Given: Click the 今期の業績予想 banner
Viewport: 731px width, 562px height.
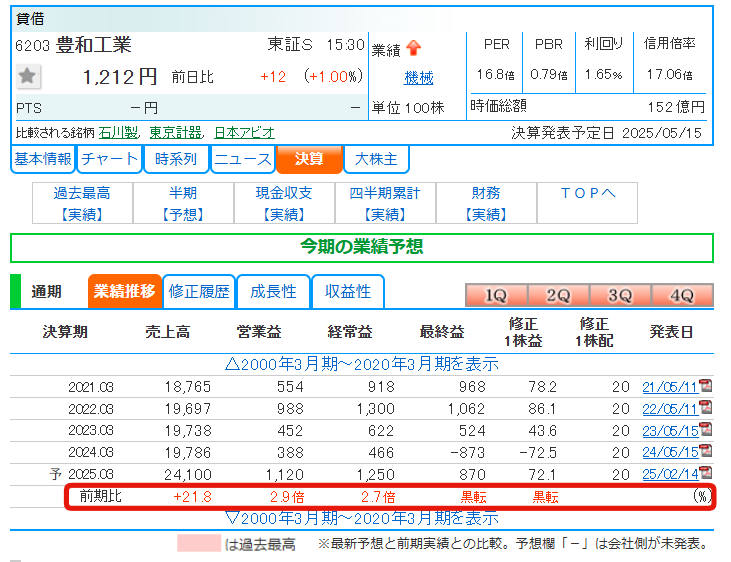Looking at the screenshot, I should tap(361, 247).
